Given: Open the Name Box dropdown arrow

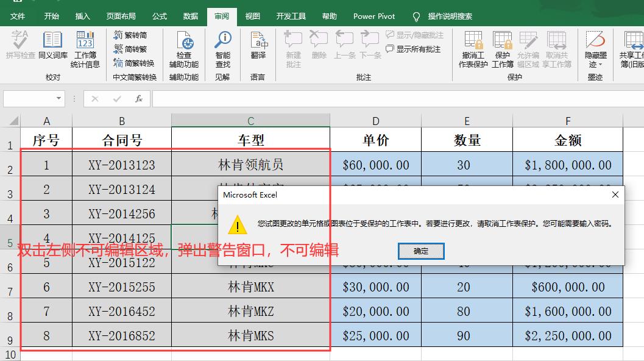Looking at the screenshot, I should click(59, 98).
